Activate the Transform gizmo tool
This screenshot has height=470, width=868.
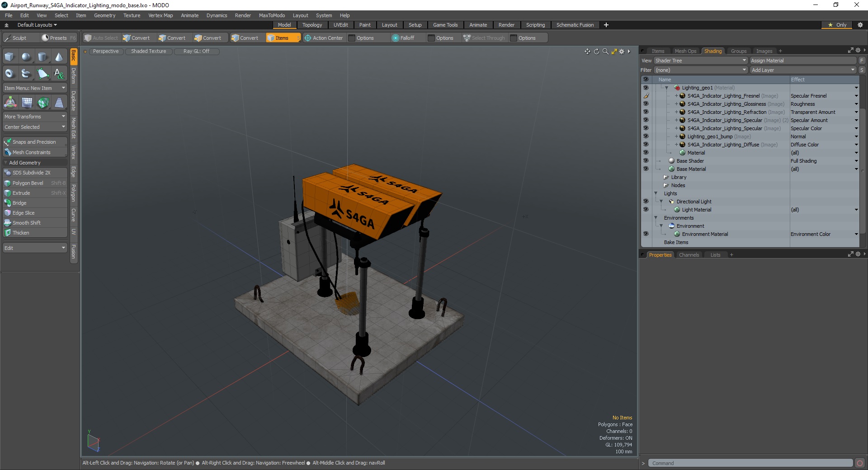coord(10,103)
